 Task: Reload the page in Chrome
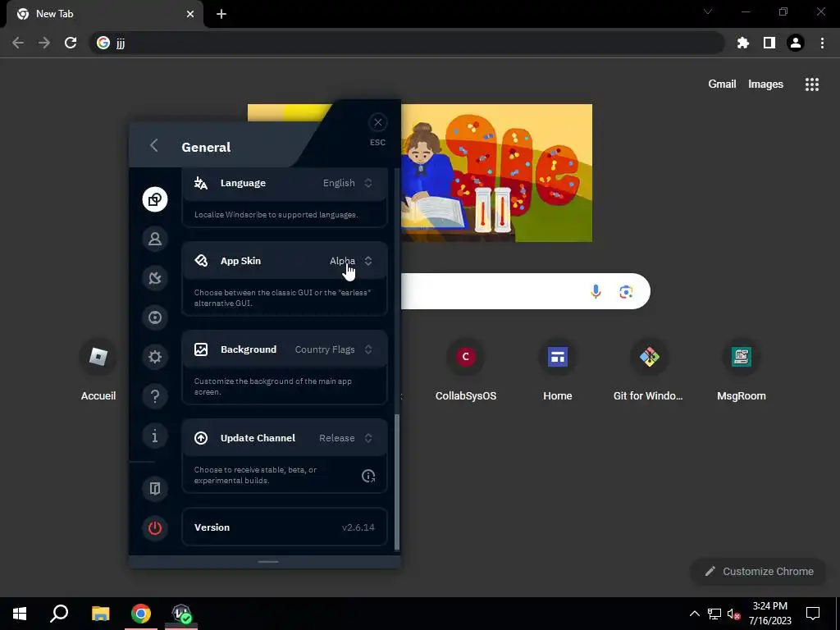coord(71,43)
